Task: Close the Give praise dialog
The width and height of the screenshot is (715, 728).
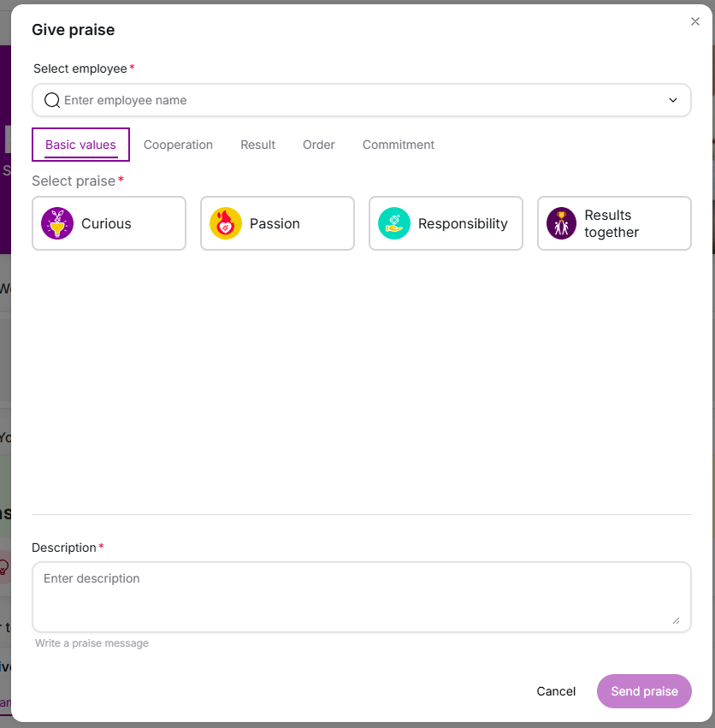Action: 695,22
